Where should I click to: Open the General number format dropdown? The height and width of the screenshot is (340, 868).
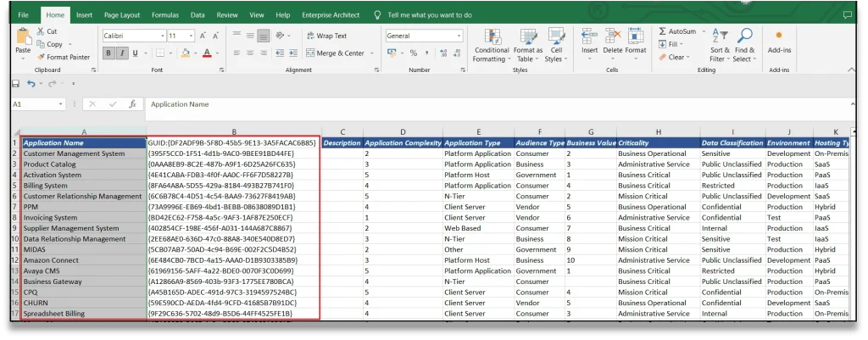(459, 36)
